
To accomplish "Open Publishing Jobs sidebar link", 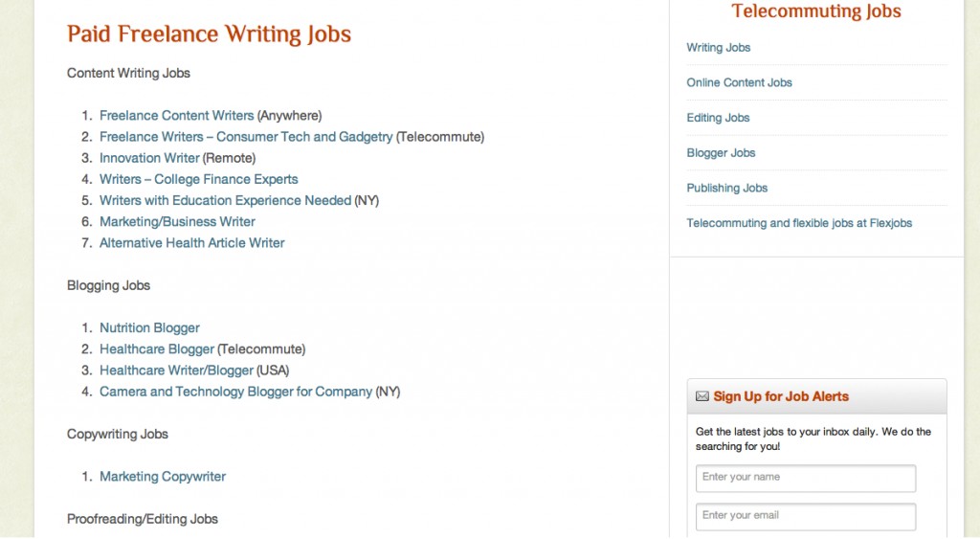I will (727, 188).
